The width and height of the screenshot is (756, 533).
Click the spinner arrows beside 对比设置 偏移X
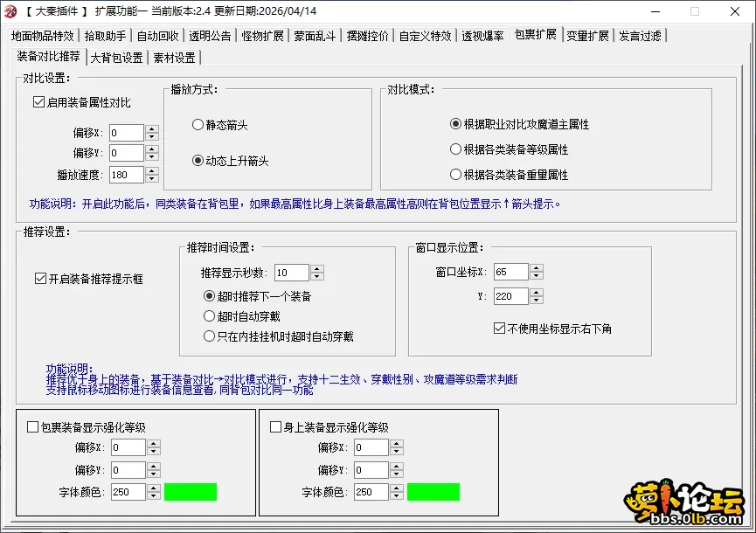[152, 133]
